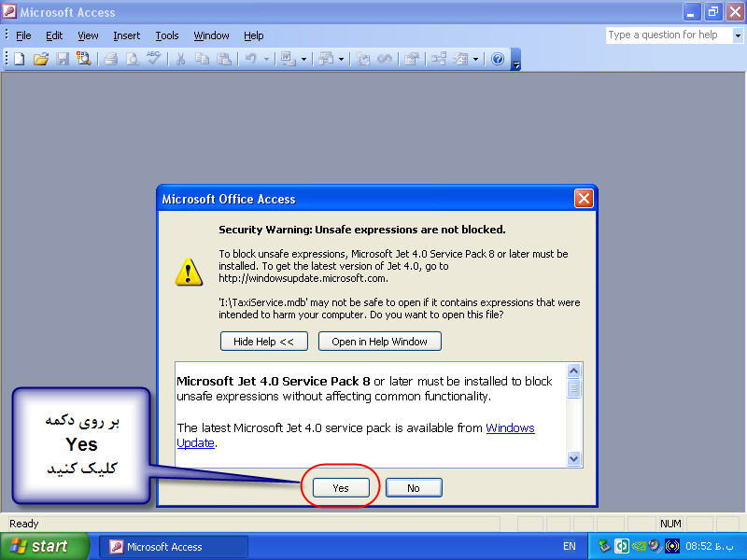The height and width of the screenshot is (560, 747).
Task: Click the help pane scroll up arrow
Action: coord(574,371)
